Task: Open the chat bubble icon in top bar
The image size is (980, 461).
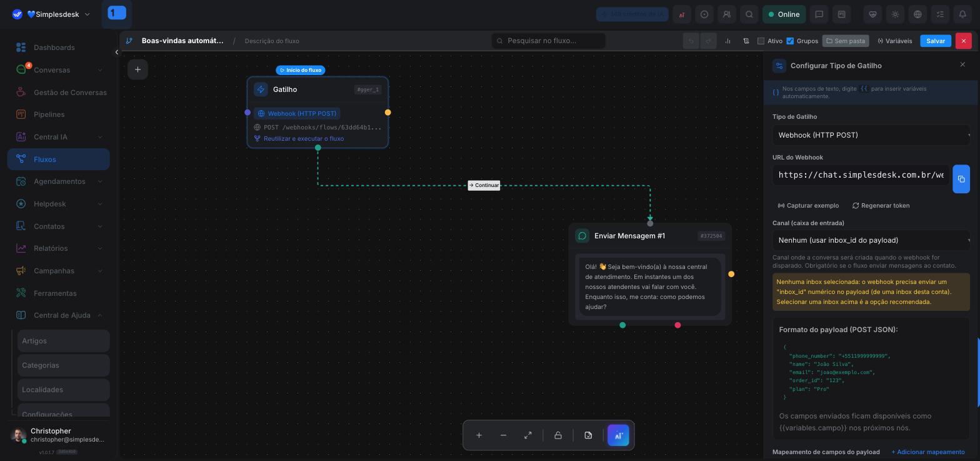Action: coord(819,14)
